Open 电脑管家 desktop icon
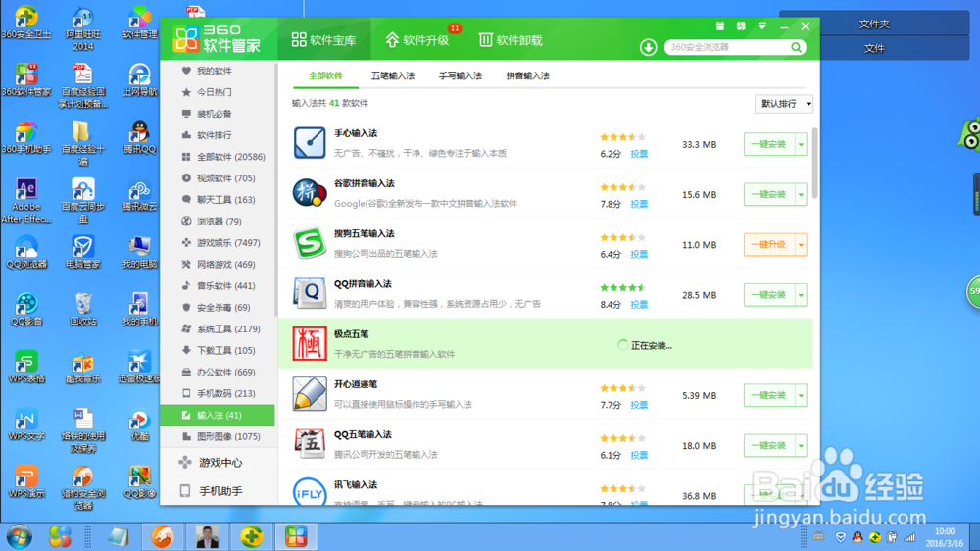The image size is (980, 551). tap(83, 252)
